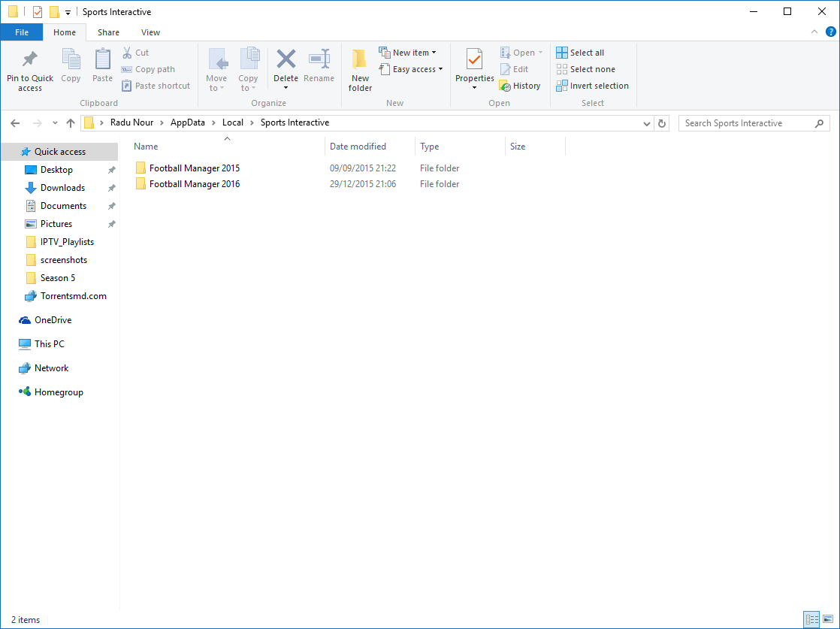The width and height of the screenshot is (840, 629).
Task: Switch to the Share ribbon tab
Action: [108, 32]
